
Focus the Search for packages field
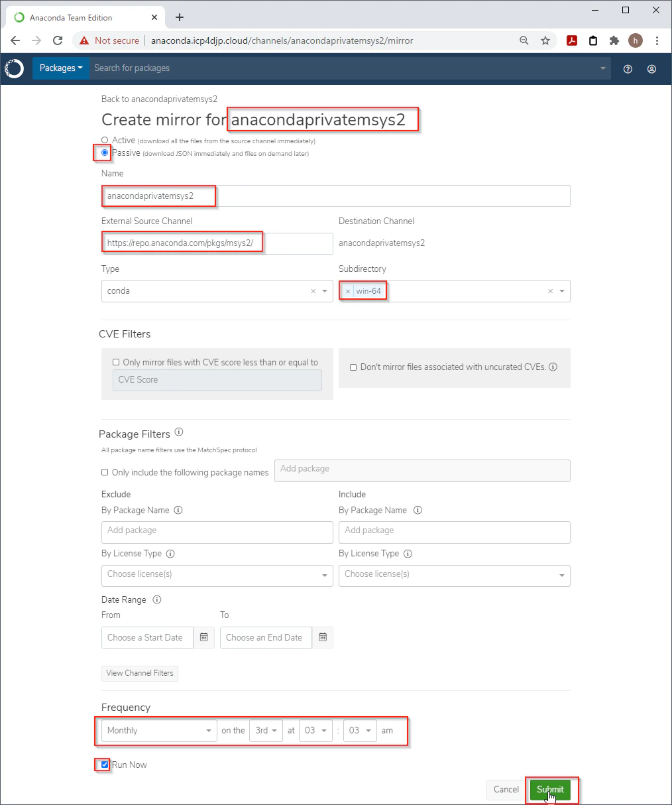click(349, 68)
